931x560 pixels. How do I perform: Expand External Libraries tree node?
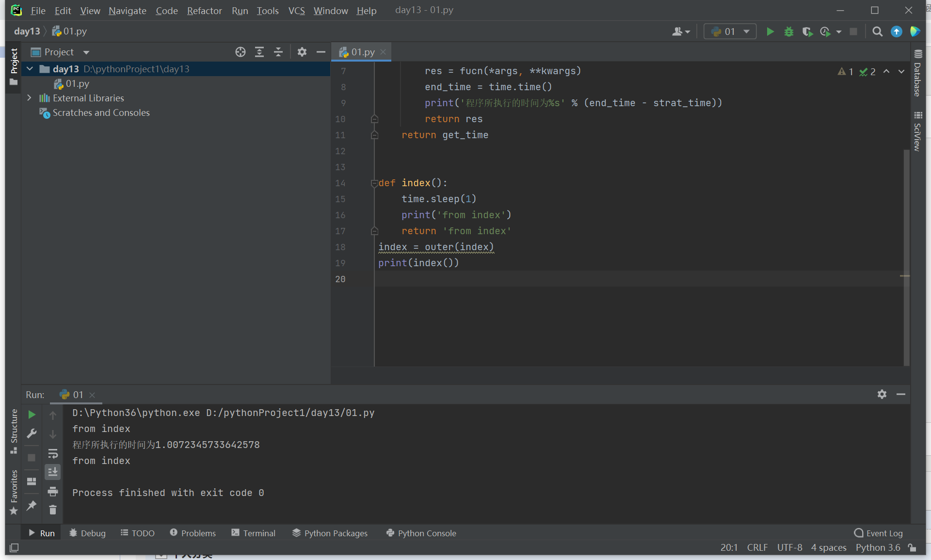pos(29,98)
